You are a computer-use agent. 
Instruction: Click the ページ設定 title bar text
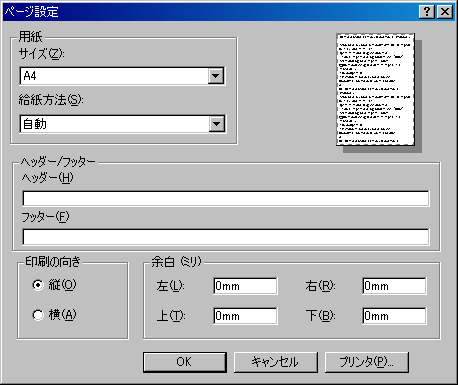(x=32, y=12)
